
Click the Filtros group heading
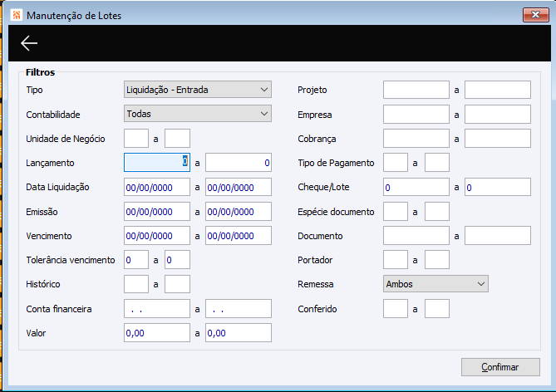(x=40, y=72)
